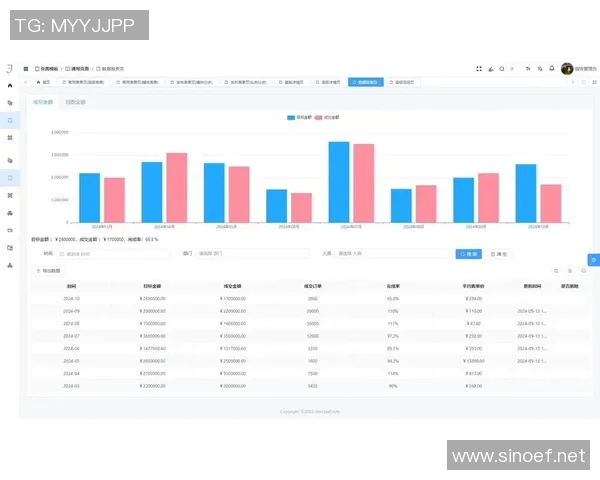Click the first breadcrumb item in header
600x480 pixels.
pos(46,69)
